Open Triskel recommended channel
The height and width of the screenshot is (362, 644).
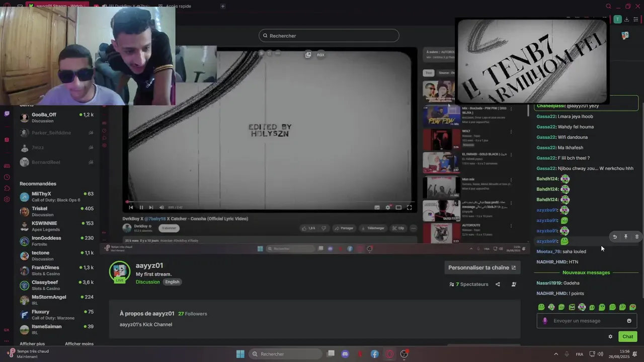[56, 211]
